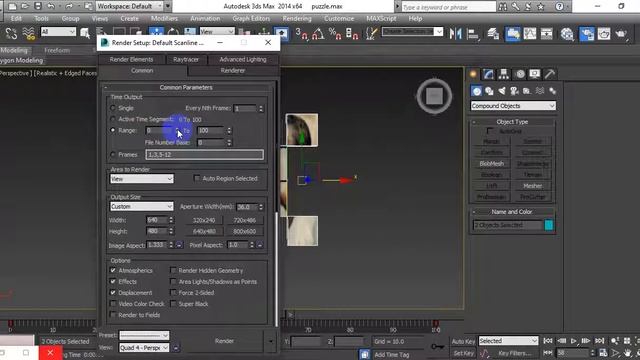The height and width of the screenshot is (360, 640).
Task: Open the Material Editor icon
Action: pos(567,34)
